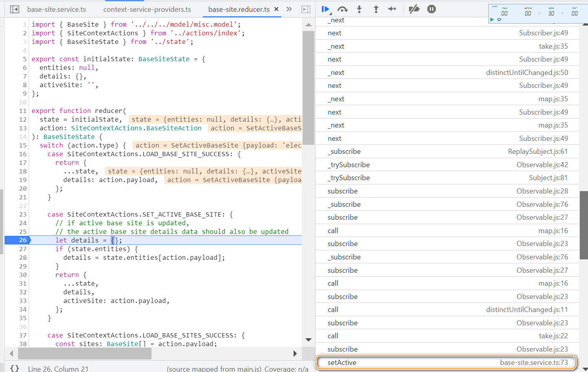Screen dimensions: 588x372
Task: Click the inline action value on line 15
Action: (x=218, y=145)
